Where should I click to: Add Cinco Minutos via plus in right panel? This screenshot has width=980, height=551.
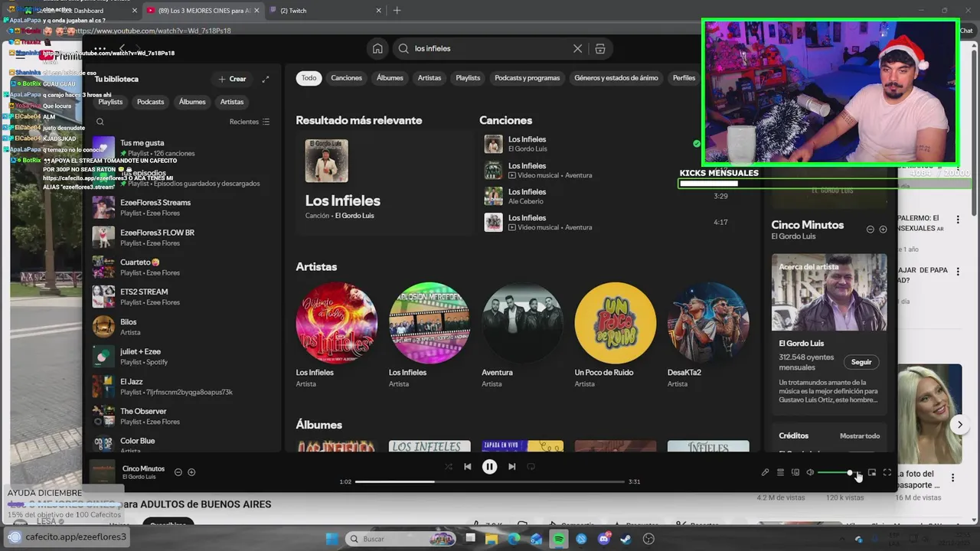tap(884, 230)
